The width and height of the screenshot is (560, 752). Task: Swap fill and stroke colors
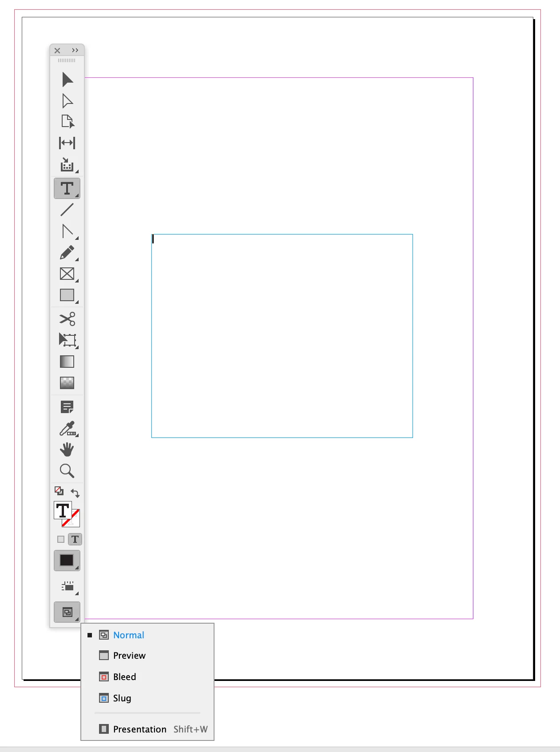(75, 493)
